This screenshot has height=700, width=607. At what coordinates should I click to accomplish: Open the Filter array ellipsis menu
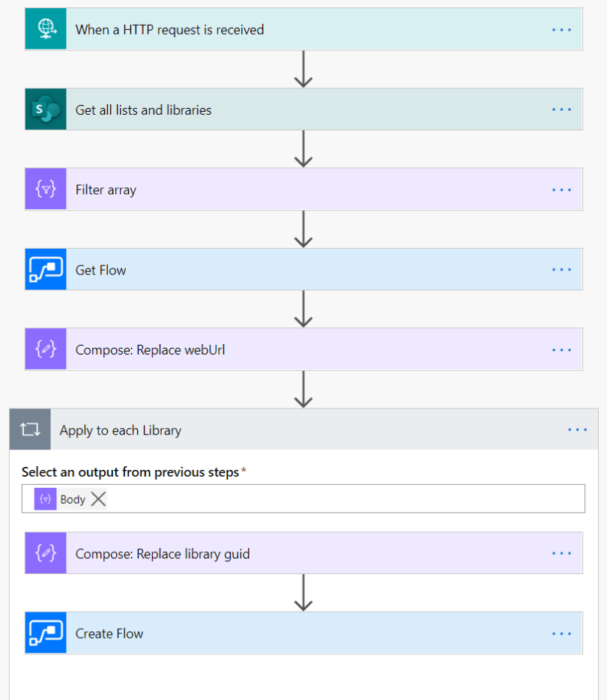point(561,190)
